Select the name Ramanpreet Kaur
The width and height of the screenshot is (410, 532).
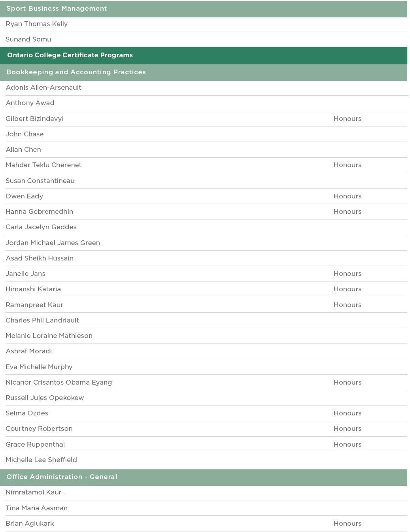[34, 305]
